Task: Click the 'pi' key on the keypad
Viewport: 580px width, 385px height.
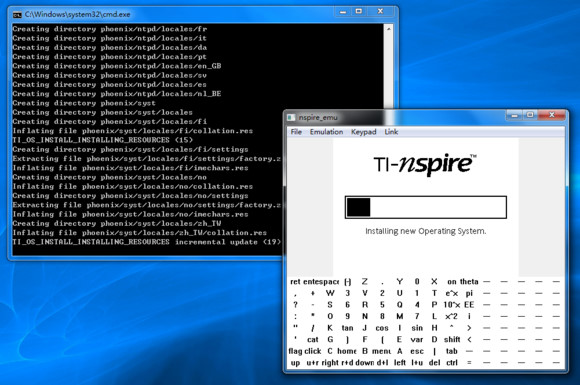Action: click(x=469, y=293)
